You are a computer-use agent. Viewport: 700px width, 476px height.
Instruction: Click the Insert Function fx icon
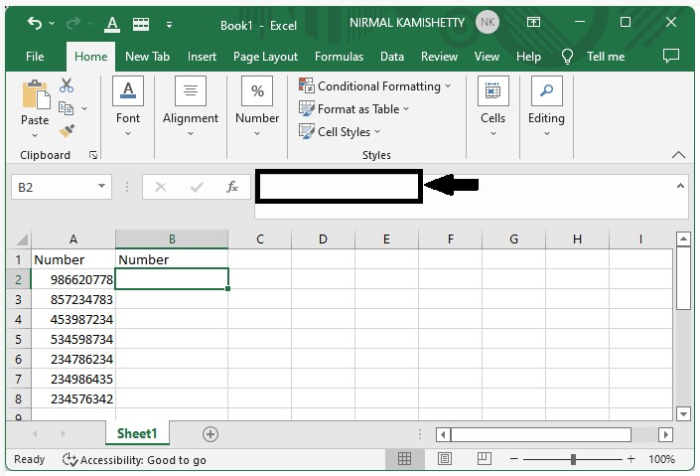click(232, 187)
